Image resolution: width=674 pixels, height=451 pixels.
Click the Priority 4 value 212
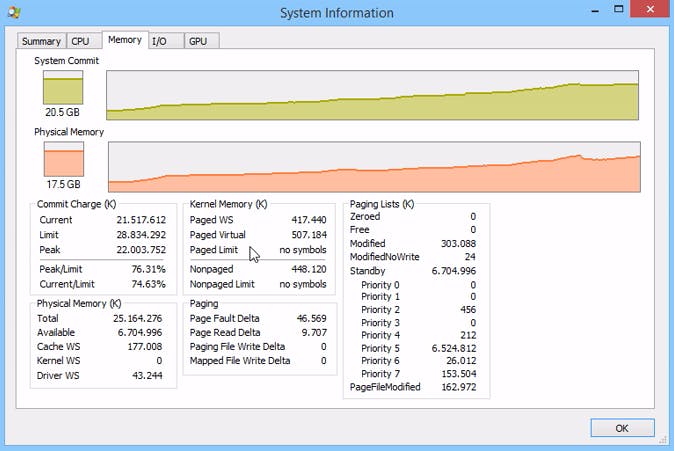click(468, 335)
